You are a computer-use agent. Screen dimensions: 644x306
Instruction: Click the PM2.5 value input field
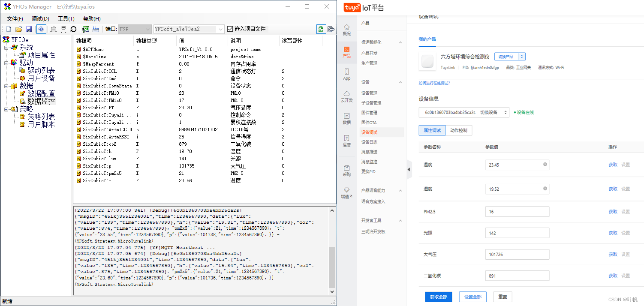click(x=518, y=212)
